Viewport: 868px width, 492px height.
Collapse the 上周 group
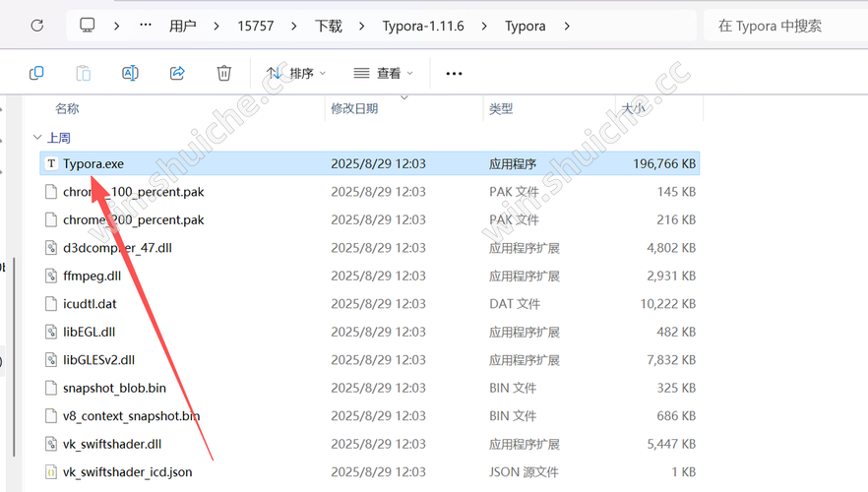[37, 137]
